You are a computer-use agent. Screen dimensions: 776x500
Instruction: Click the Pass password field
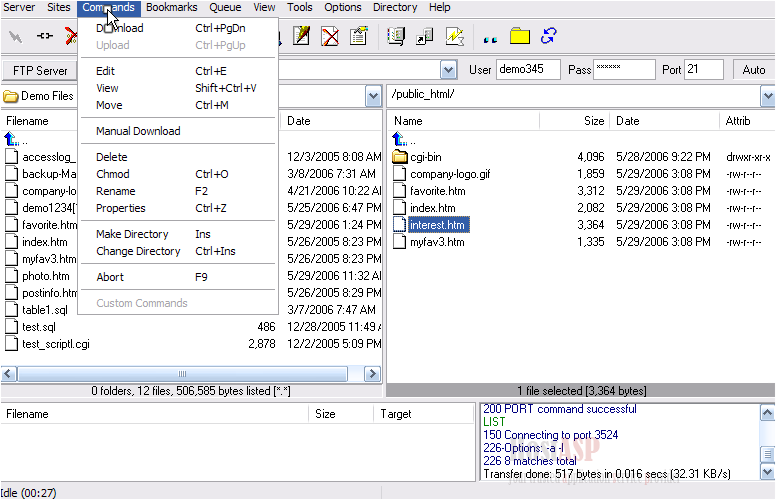[x=624, y=69]
